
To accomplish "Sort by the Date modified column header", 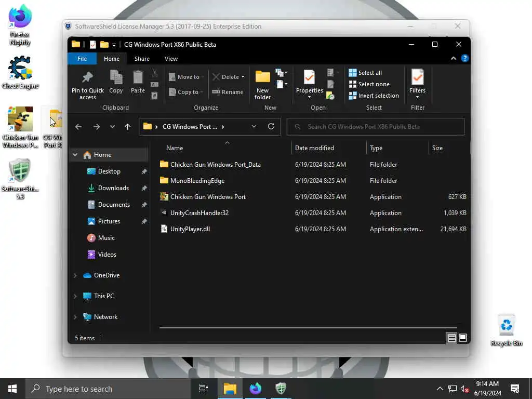I will (314, 148).
